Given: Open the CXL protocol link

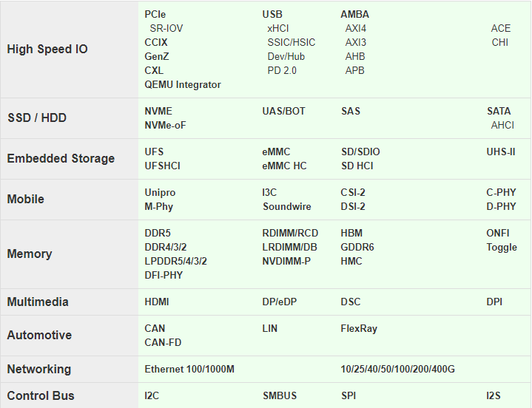Looking at the screenshot, I should [155, 70].
